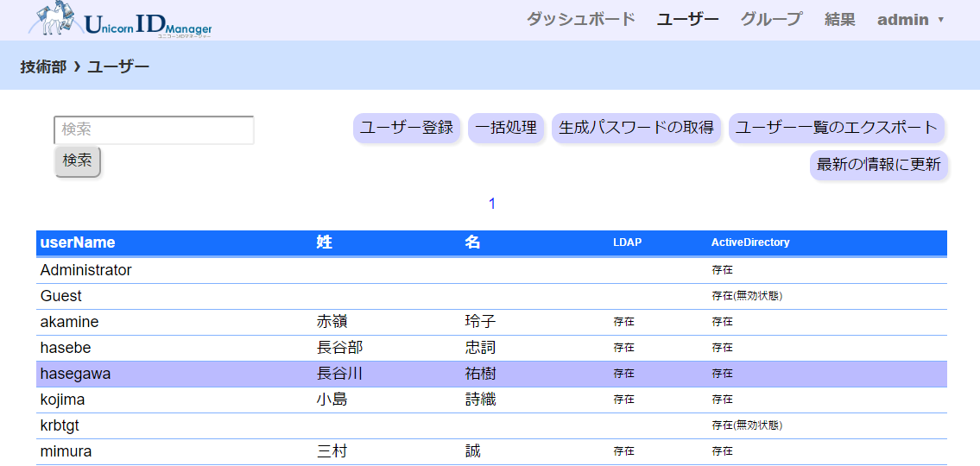Click the ユーザー登録 button
The height and width of the screenshot is (466, 980).
pyautogui.click(x=407, y=128)
